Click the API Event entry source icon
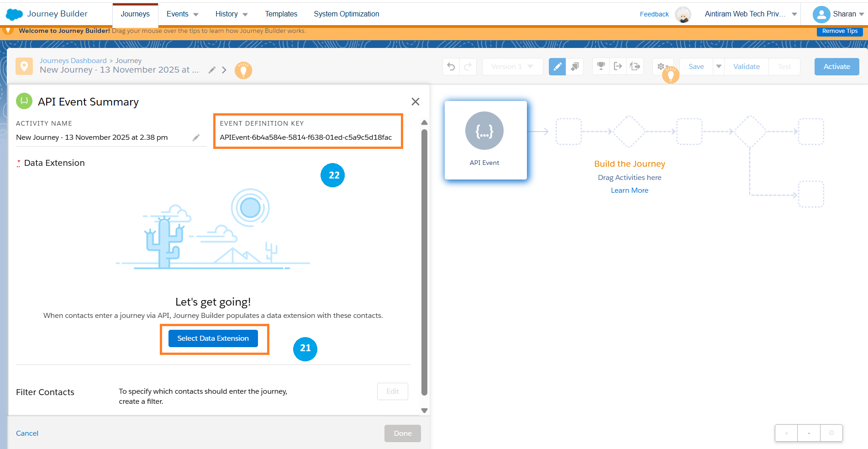This screenshot has width=868, height=449. (x=484, y=131)
